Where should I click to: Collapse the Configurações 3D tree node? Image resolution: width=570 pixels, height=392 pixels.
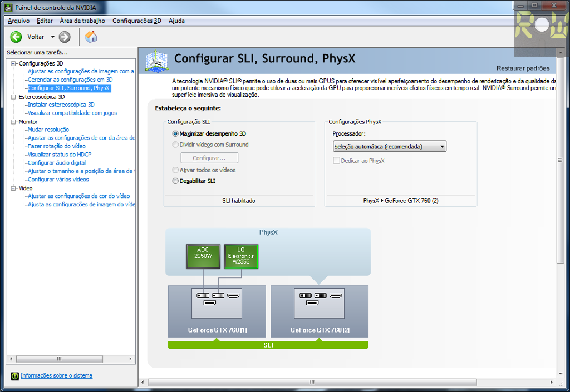click(13, 63)
